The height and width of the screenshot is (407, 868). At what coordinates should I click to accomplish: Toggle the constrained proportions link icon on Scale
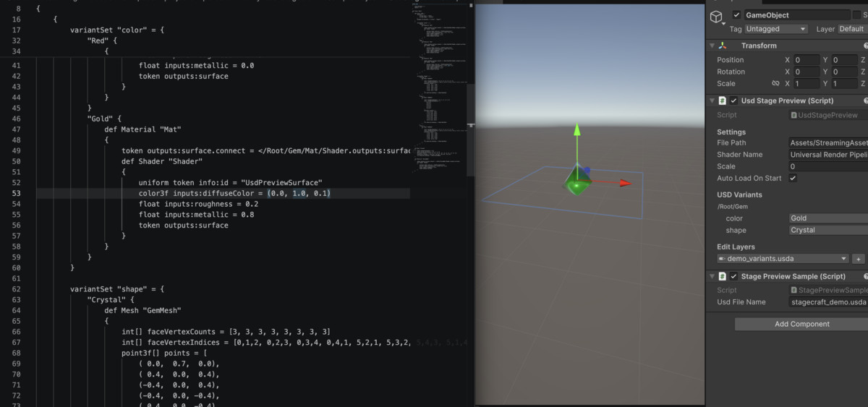pyautogui.click(x=775, y=84)
